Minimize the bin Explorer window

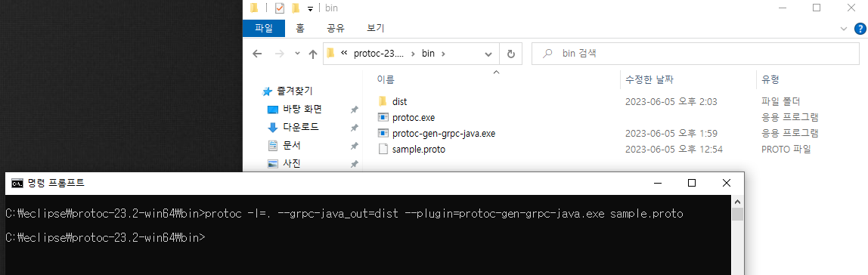[x=782, y=8]
